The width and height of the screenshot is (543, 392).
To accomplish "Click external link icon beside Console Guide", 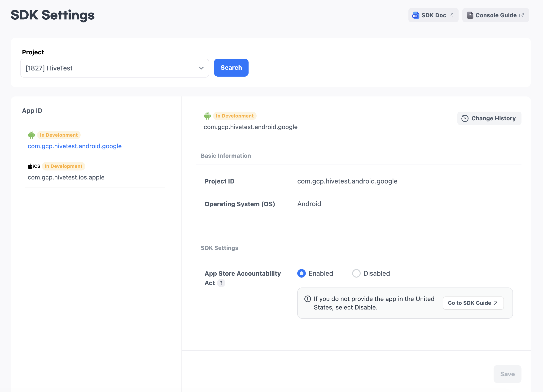I will pyautogui.click(x=521, y=15).
